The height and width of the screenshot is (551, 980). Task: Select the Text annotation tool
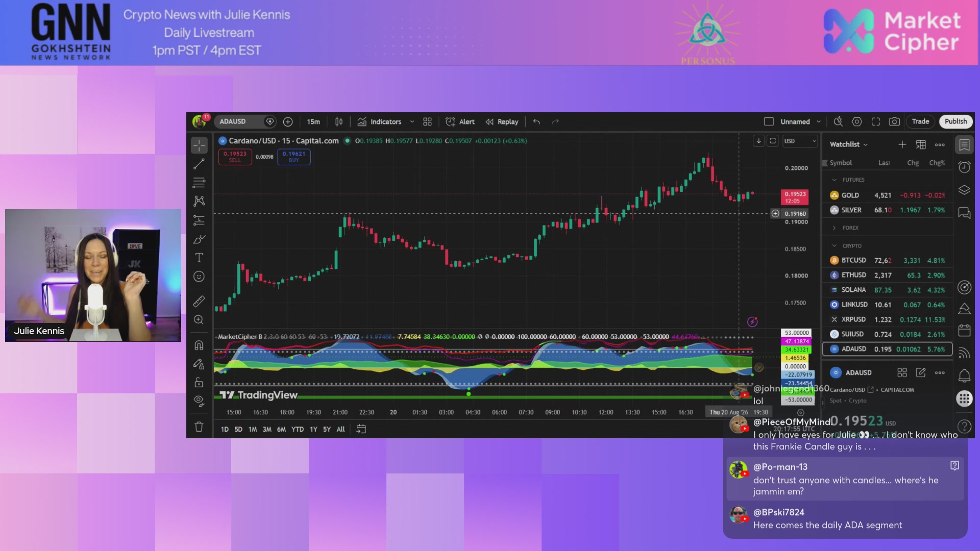click(x=199, y=258)
